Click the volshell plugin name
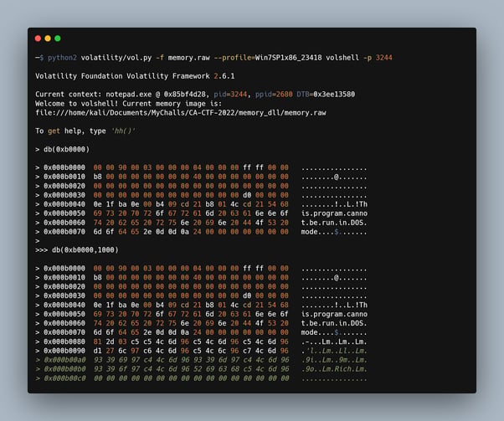Screen dimensions: 504x421 pos(342,58)
